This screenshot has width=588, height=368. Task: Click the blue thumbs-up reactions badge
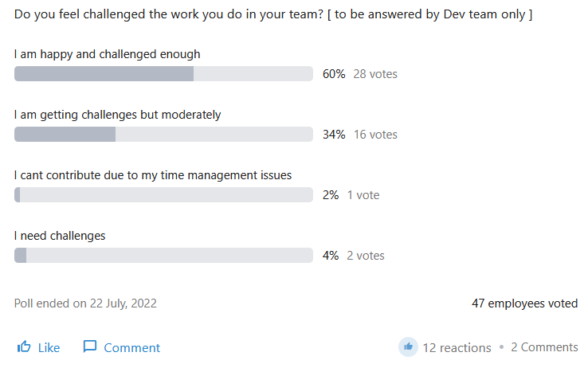(x=408, y=346)
